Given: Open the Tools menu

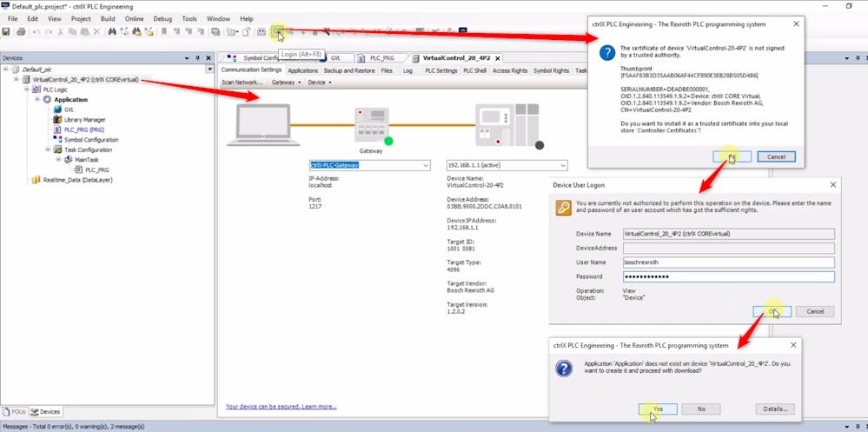Looking at the screenshot, I should coord(189,19).
